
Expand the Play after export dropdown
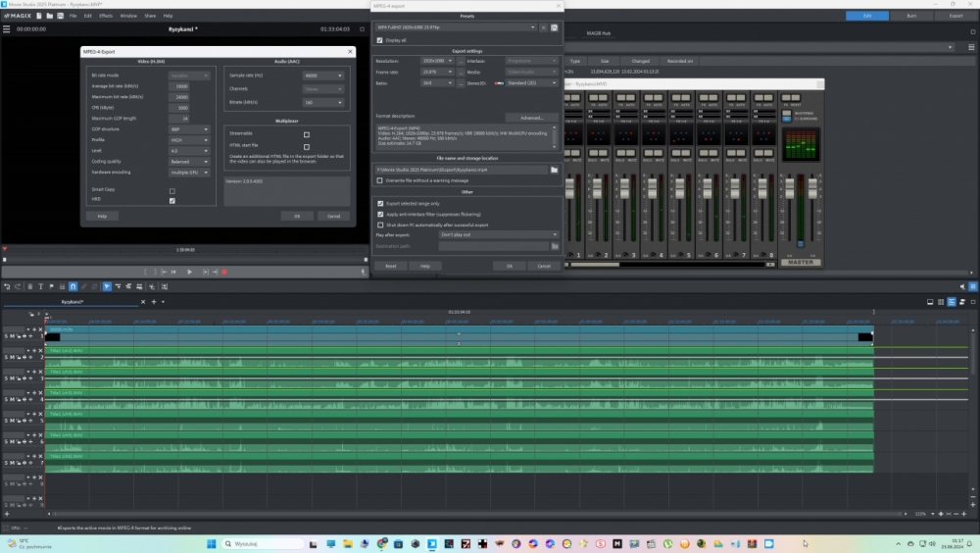tap(499, 234)
